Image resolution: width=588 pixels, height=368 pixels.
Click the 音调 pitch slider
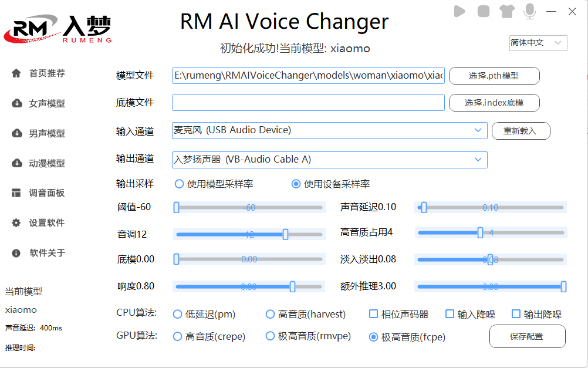(x=249, y=234)
